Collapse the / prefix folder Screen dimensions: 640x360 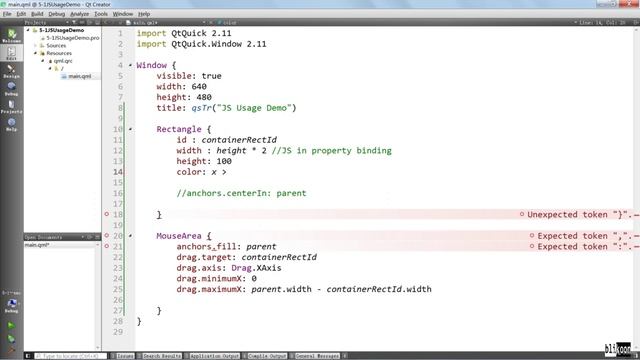pos(50,68)
